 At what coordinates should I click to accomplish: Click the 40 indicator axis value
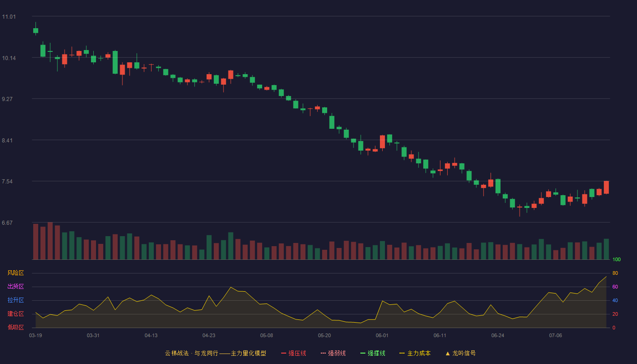pyautogui.click(x=615, y=300)
